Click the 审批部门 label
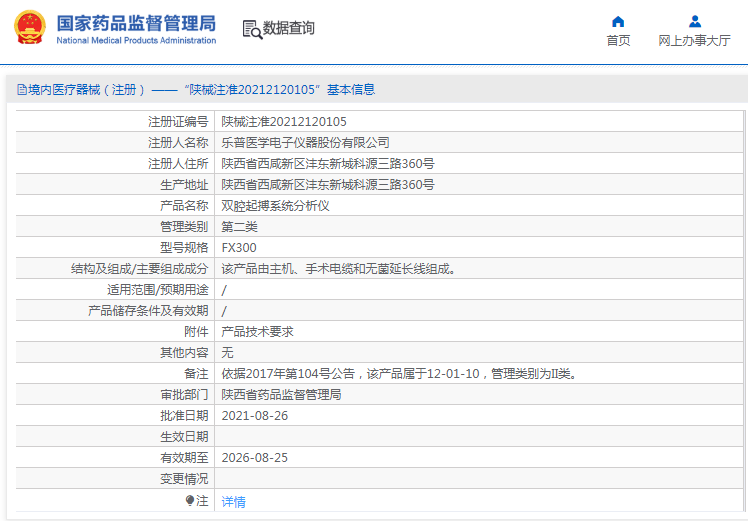 [185, 395]
